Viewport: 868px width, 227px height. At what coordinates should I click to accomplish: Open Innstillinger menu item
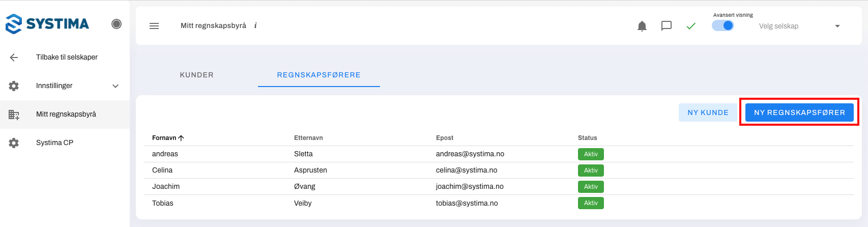(x=65, y=86)
